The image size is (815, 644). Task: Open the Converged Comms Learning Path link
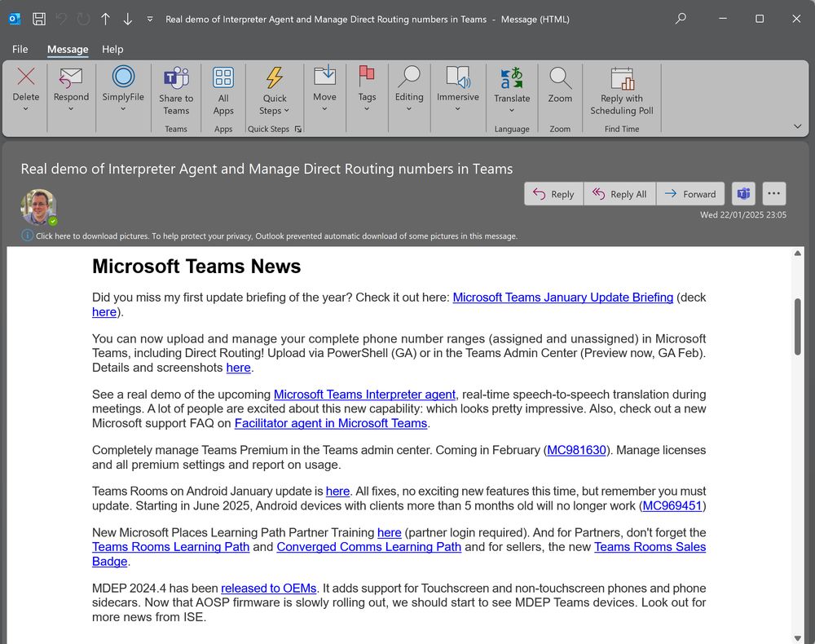click(x=368, y=547)
